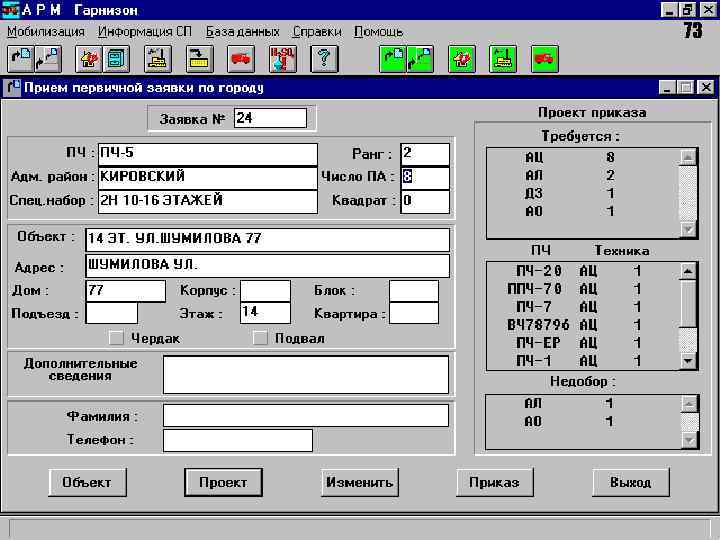The image size is (720, 540).
Task: Open the Справки menu
Action: click(317, 32)
